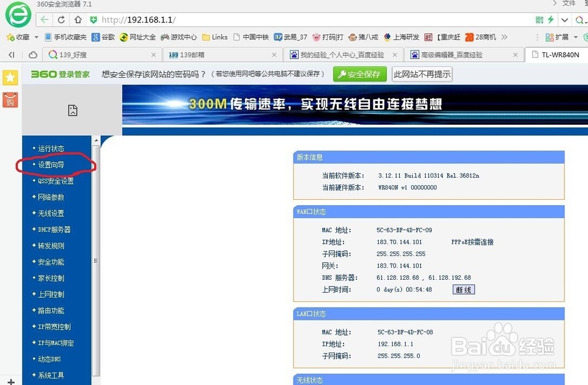588x385 pixels.
Task: Open the 28商机 bookmark
Action: coord(480,37)
